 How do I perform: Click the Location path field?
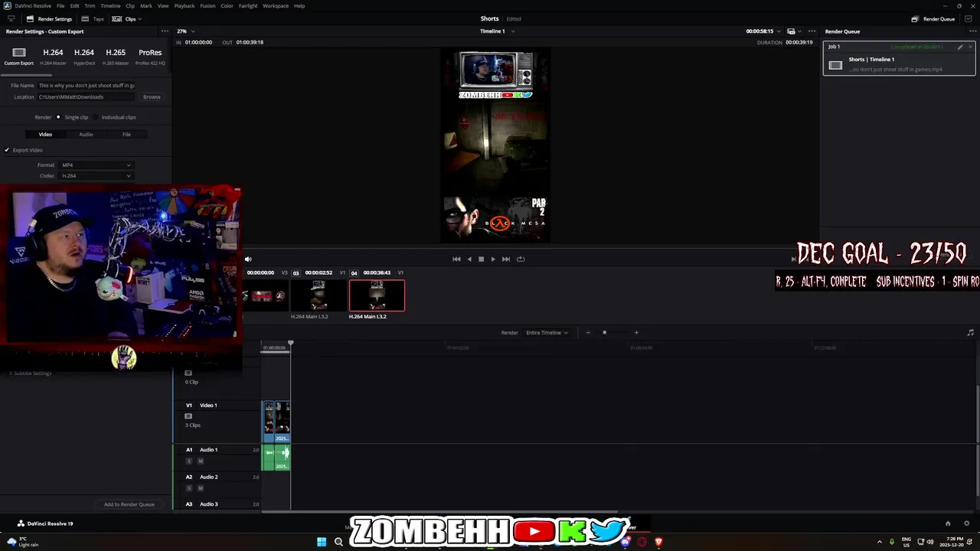tap(87, 96)
